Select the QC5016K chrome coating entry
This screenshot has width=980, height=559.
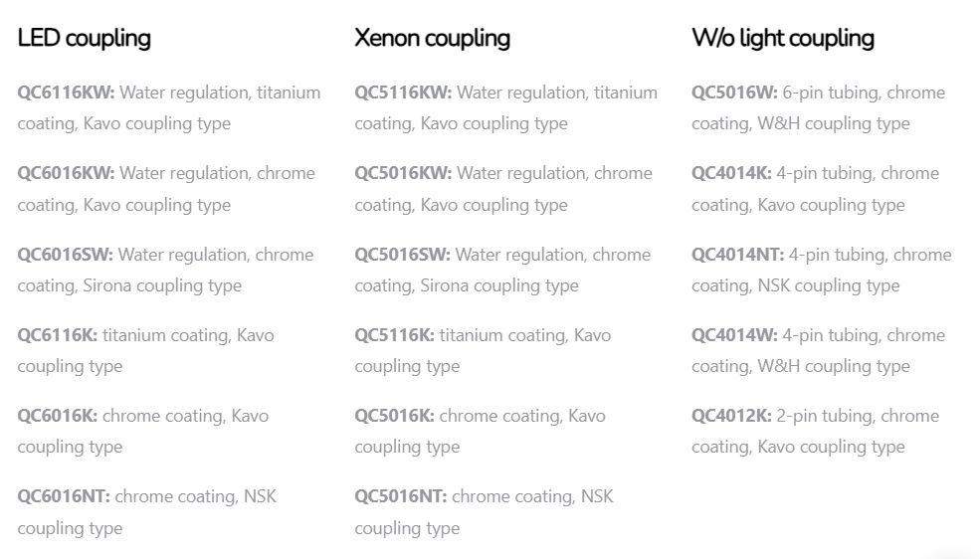coord(394,416)
